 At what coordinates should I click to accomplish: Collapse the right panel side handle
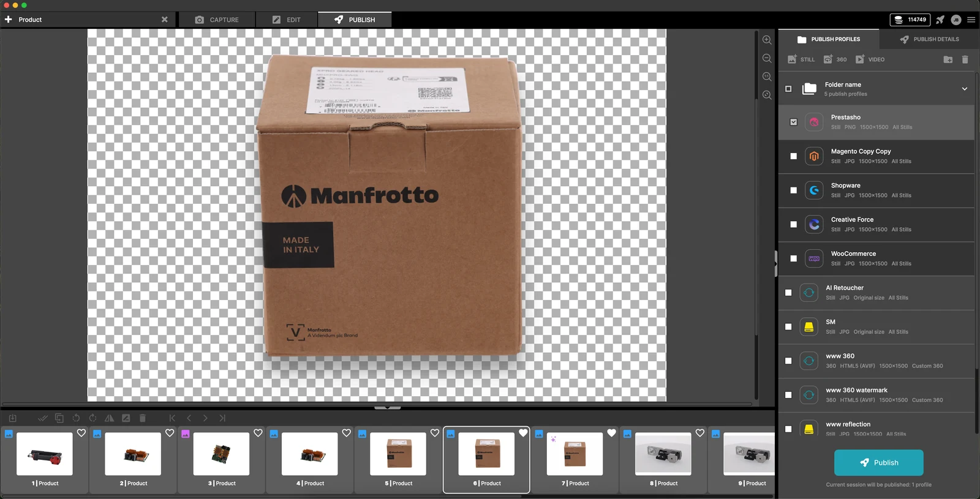pos(776,265)
